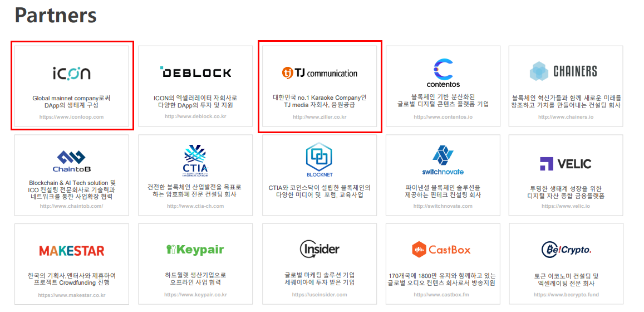Click the ChaintoB logo
Screen dimensions: 644x312
[x=71, y=161]
